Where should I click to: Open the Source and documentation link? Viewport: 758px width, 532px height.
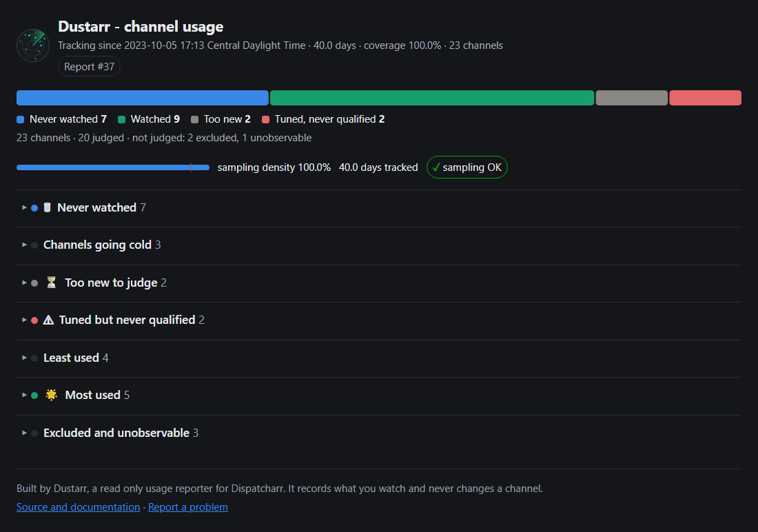79,507
